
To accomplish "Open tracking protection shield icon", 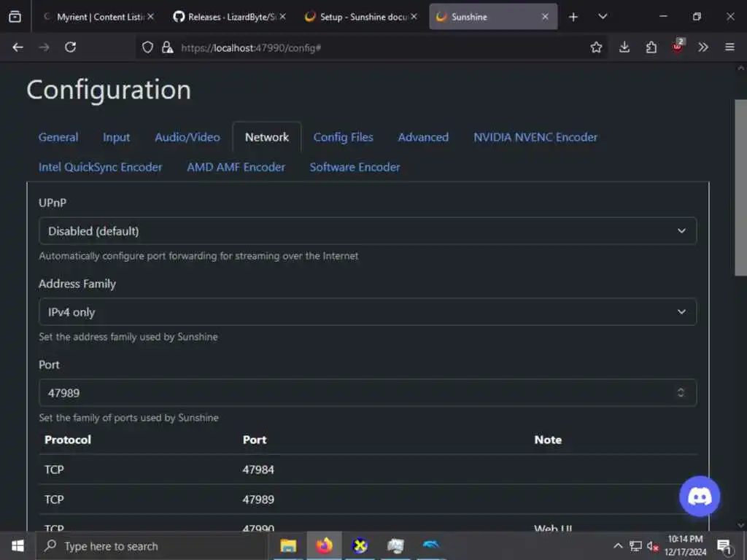I will tap(147, 47).
